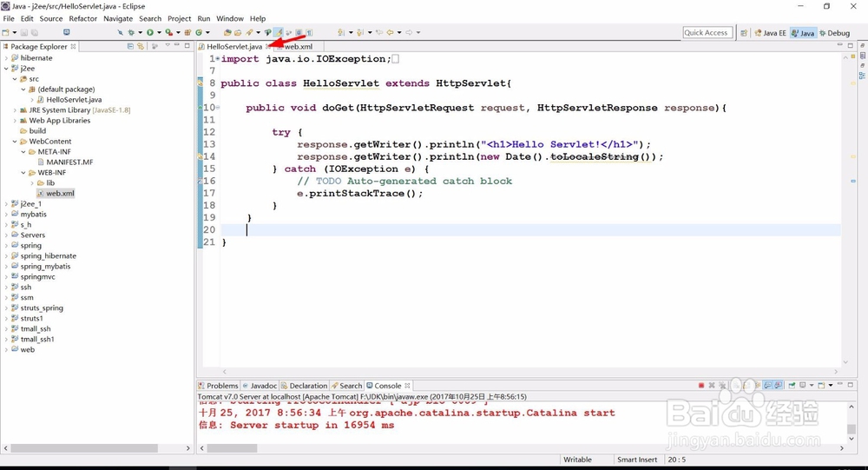868x470 pixels.
Task: Click the Run Last Tool red toolbox icon
Action: (x=169, y=32)
